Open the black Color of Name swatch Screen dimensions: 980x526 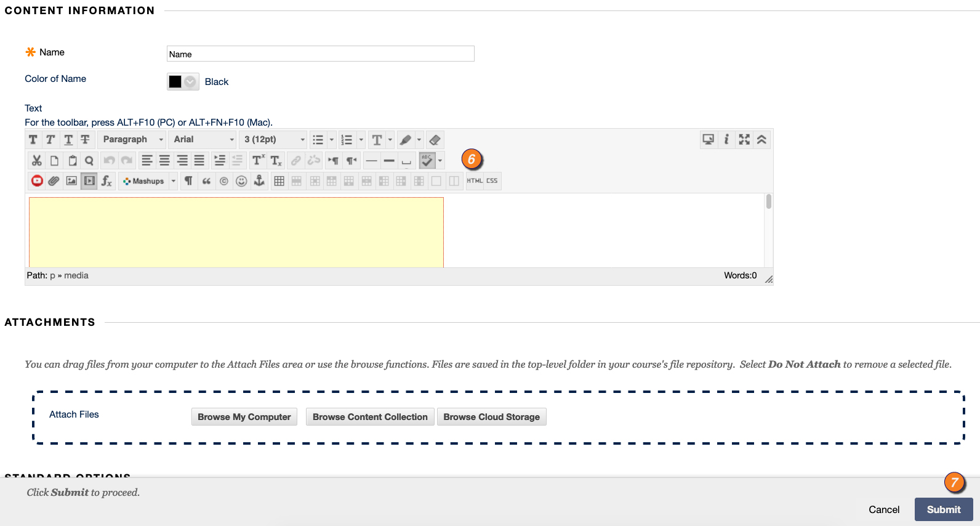coord(183,82)
